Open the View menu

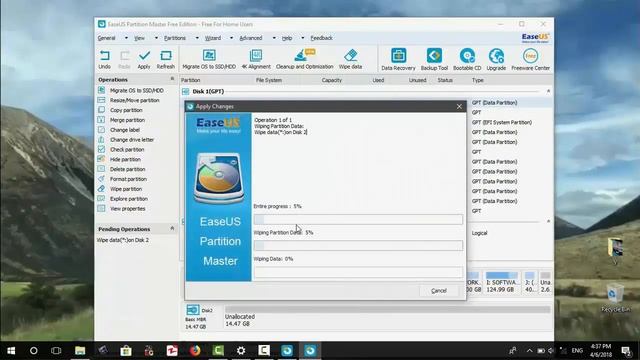140,38
